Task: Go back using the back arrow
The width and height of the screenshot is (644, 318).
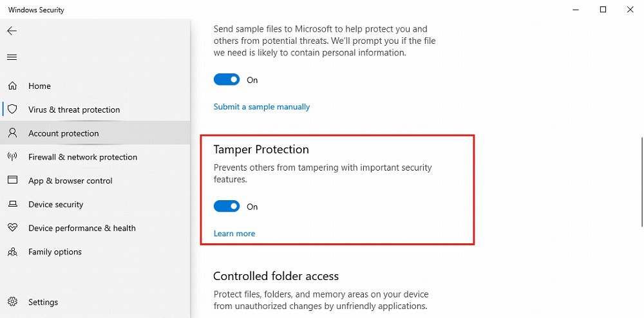Action: [12, 31]
